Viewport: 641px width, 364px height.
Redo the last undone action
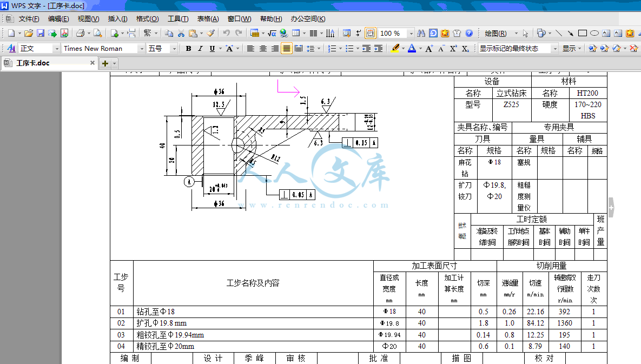[239, 33]
